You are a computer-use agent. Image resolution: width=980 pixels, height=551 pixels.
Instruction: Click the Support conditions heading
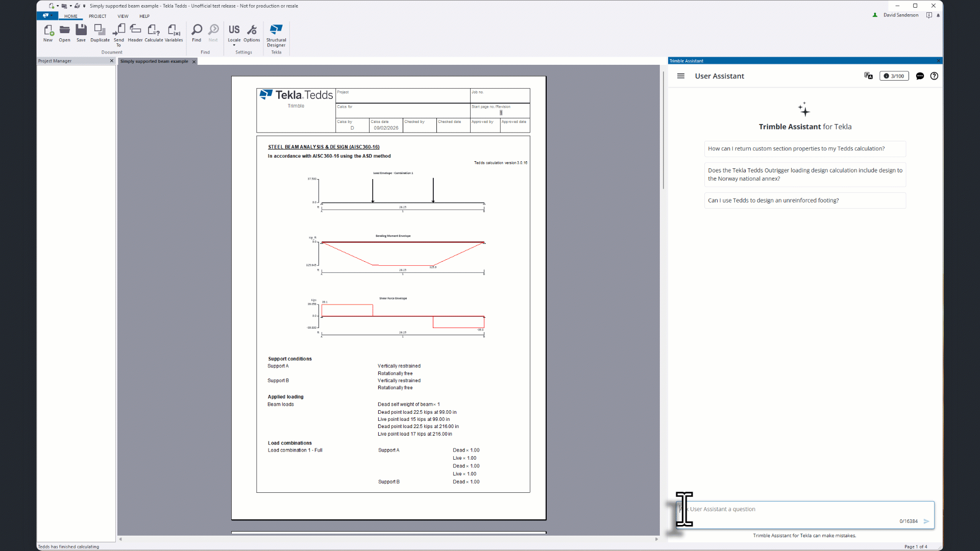pos(290,359)
